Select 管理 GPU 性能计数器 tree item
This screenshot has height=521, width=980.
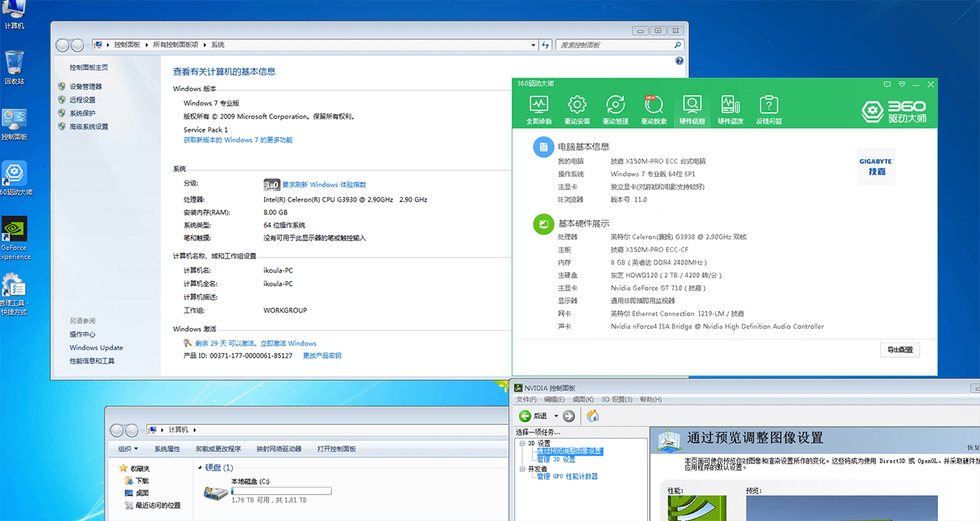click(567, 477)
